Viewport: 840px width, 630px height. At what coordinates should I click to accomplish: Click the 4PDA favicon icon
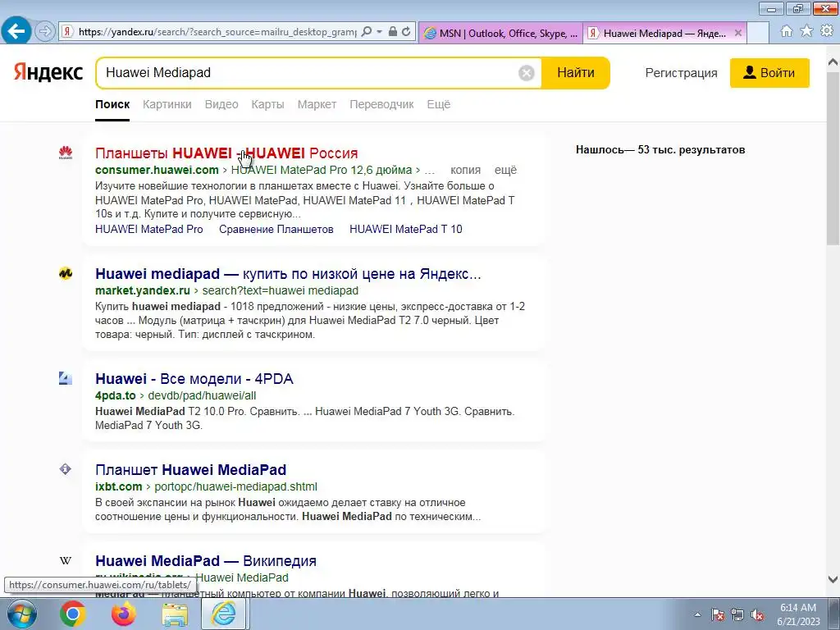tap(66, 379)
